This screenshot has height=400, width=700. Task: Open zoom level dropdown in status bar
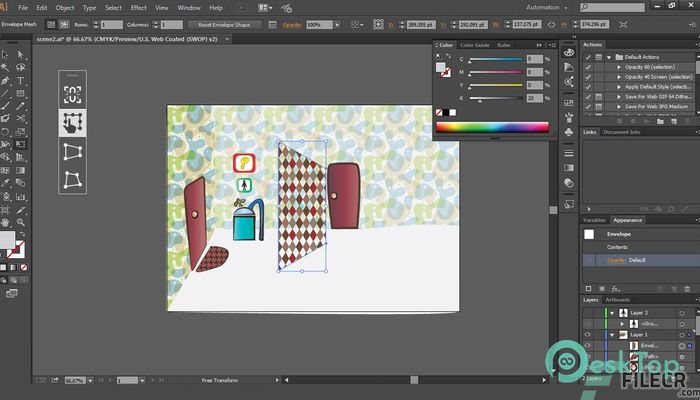pyautogui.click(x=91, y=380)
